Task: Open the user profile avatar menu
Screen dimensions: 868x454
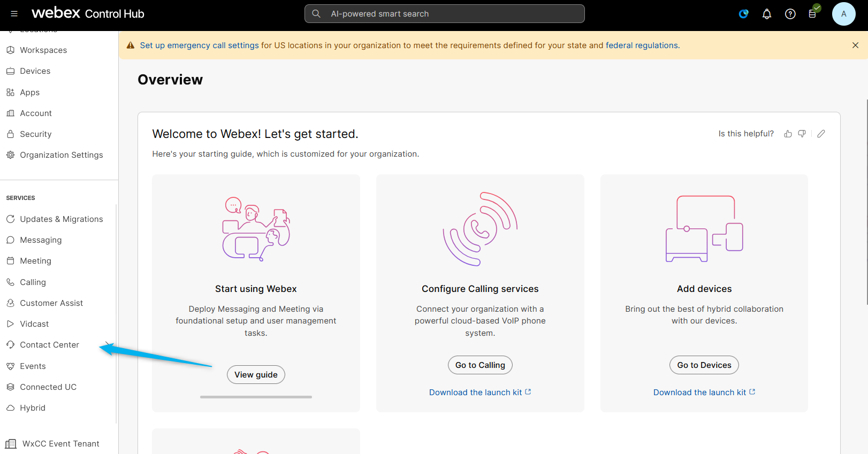Action: 843,14
